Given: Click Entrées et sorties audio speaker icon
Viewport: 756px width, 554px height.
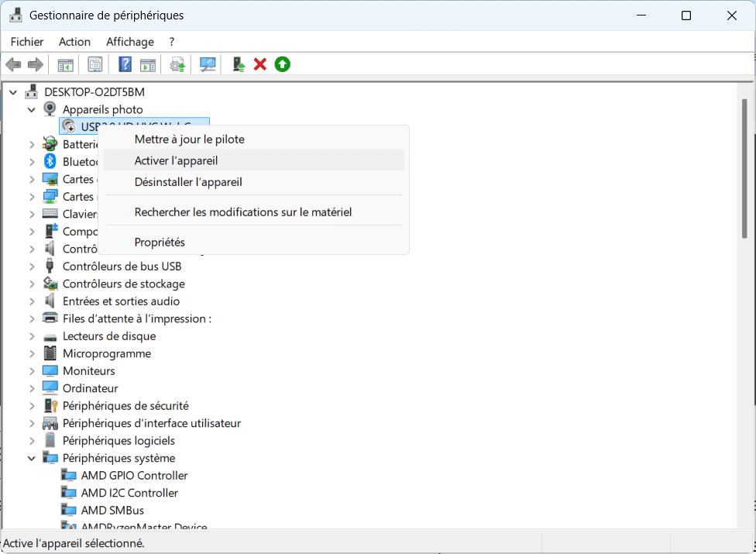Looking at the screenshot, I should (x=50, y=301).
